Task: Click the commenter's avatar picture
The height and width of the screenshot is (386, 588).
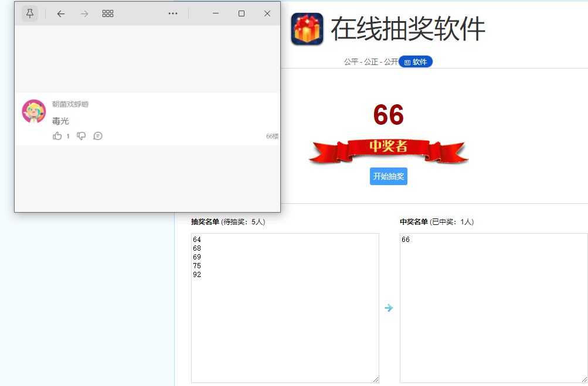Action: coord(34,111)
